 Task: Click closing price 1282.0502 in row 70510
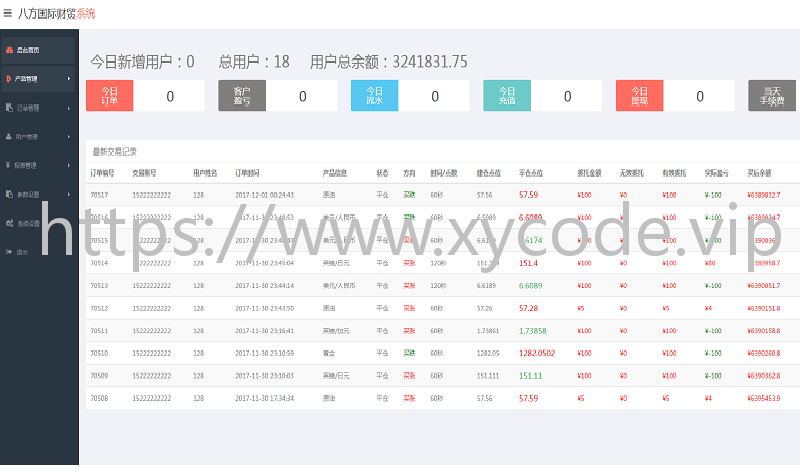(x=537, y=353)
